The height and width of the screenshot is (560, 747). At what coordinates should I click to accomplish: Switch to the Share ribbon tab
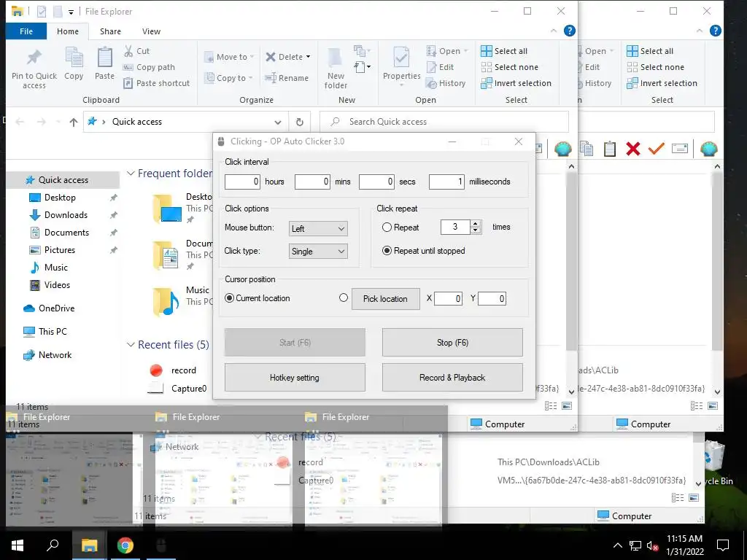pyautogui.click(x=110, y=31)
